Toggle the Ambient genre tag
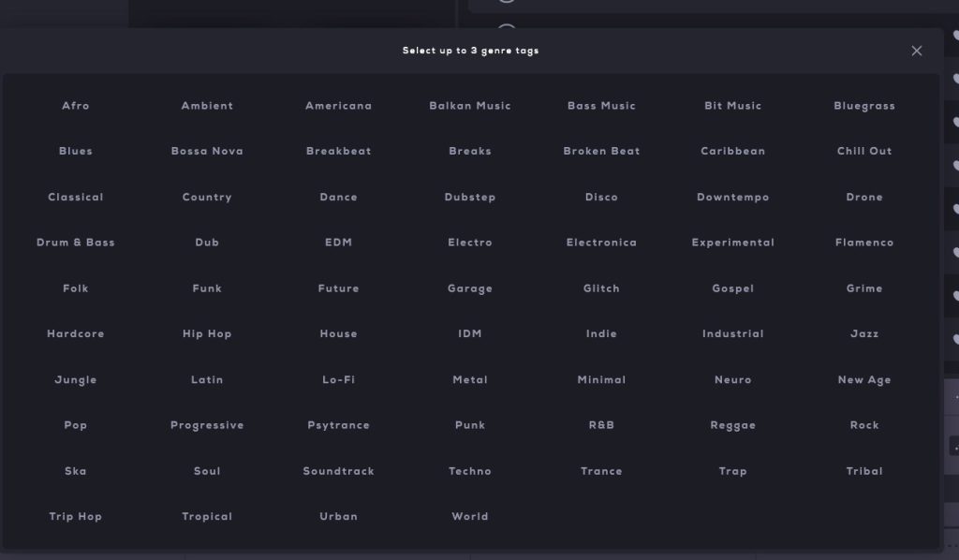Viewport: 959px width, 560px height. [x=207, y=106]
